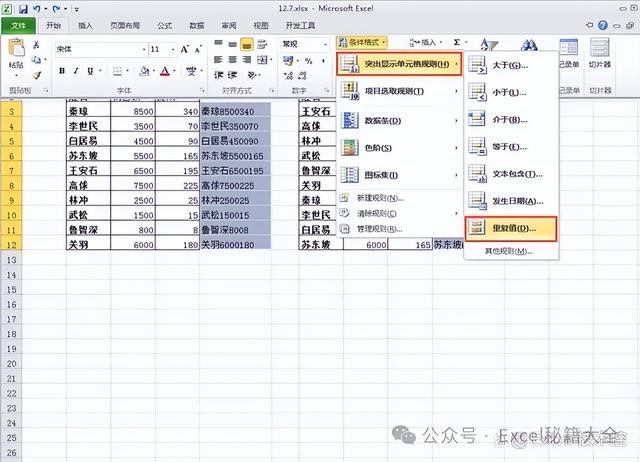This screenshot has height=462, width=640.
Task: Choose Text that Contains (文本包含) rule
Action: [511, 174]
